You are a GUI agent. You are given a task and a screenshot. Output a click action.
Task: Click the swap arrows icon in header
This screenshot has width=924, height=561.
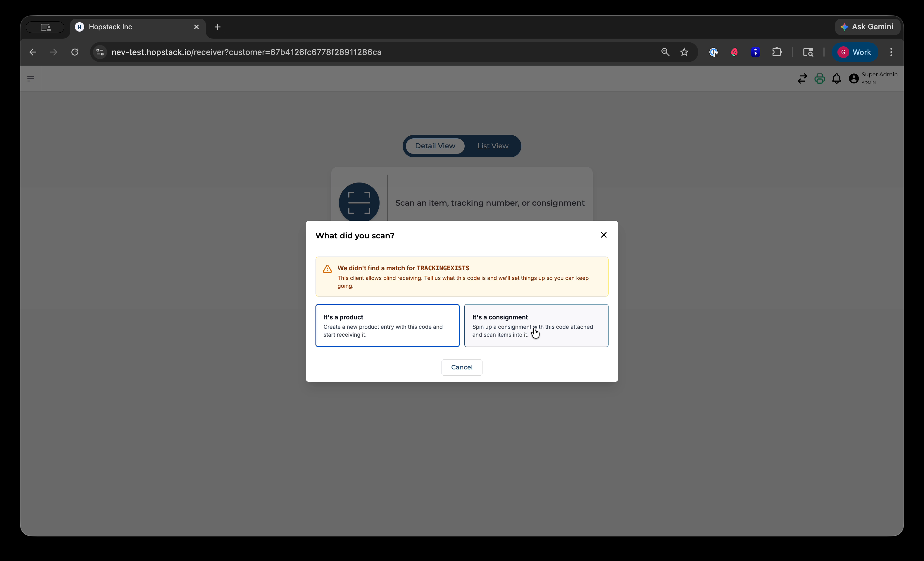click(x=802, y=79)
